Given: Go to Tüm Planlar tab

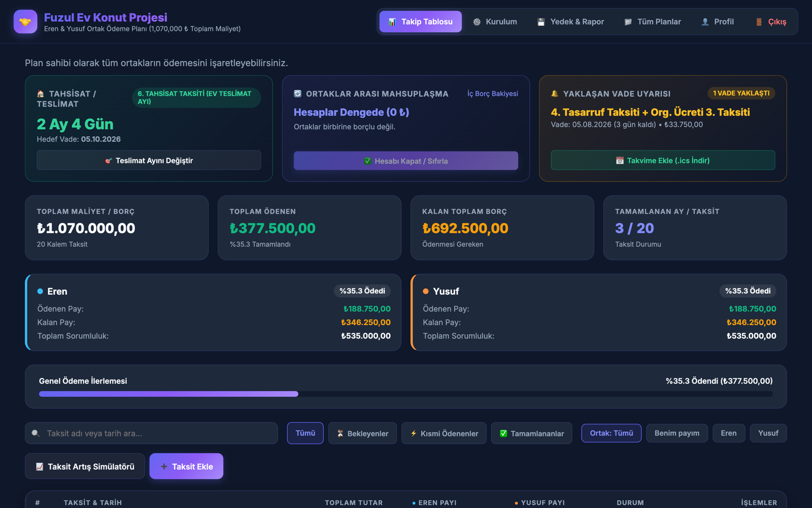Looking at the screenshot, I should point(653,22).
